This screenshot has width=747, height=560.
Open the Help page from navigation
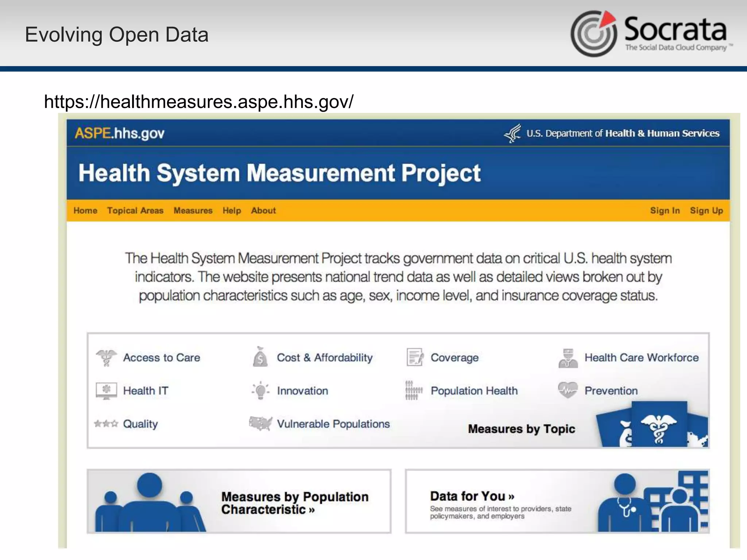click(232, 211)
